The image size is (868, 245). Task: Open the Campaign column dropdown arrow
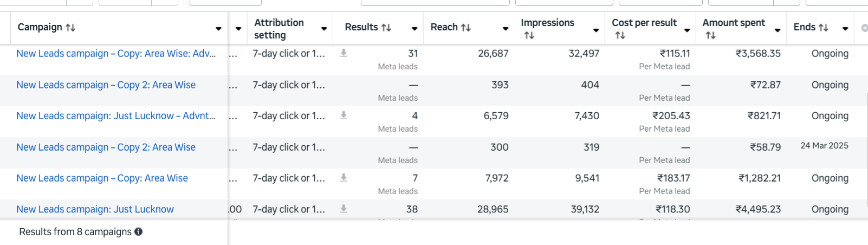tap(218, 29)
